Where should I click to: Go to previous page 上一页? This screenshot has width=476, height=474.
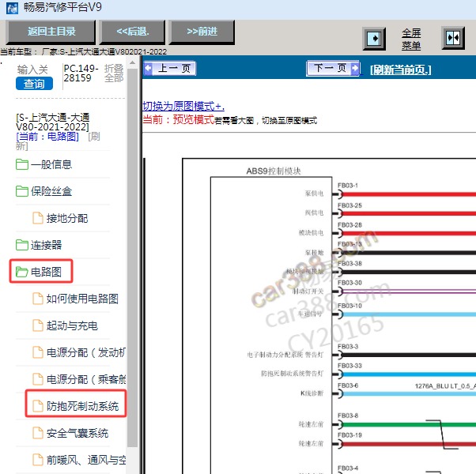pyautogui.click(x=170, y=68)
